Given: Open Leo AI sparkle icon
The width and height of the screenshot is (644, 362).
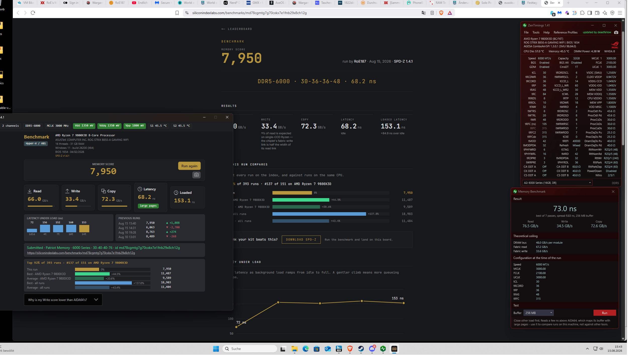Looking at the screenshot, I should click(x=605, y=13).
